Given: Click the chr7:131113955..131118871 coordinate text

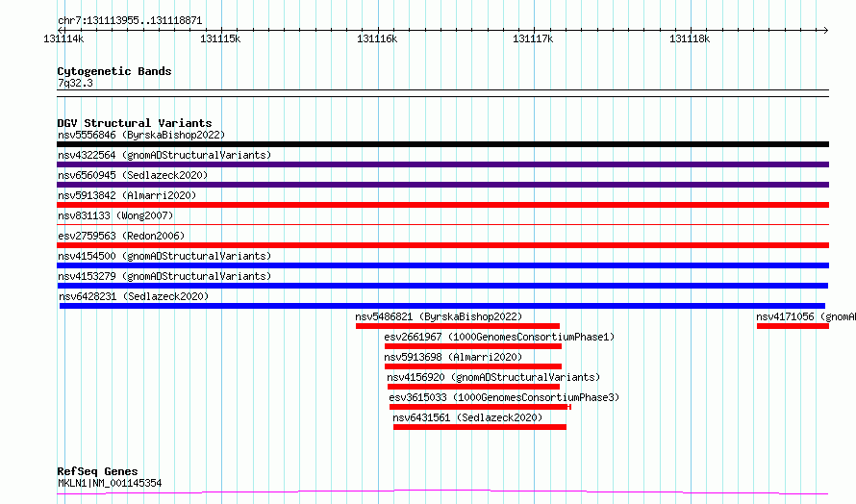Looking at the screenshot, I should (130, 21).
